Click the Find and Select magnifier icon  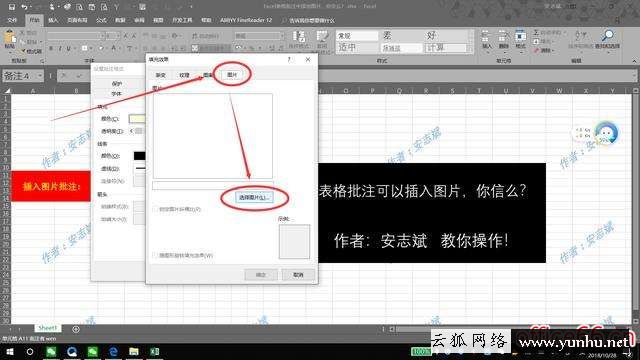point(608,36)
